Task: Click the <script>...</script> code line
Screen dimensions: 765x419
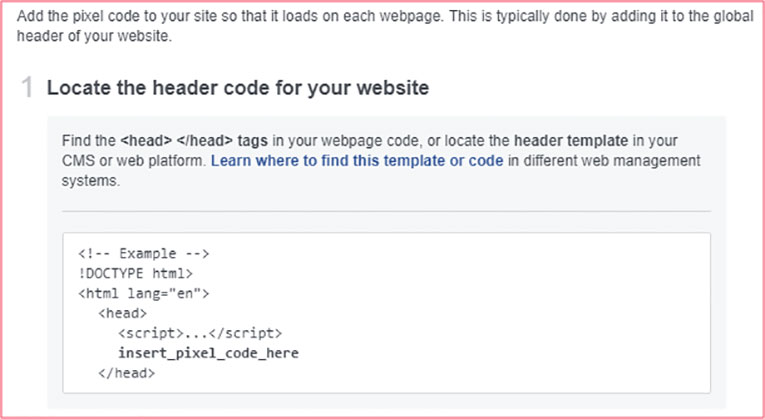Action: (200, 333)
